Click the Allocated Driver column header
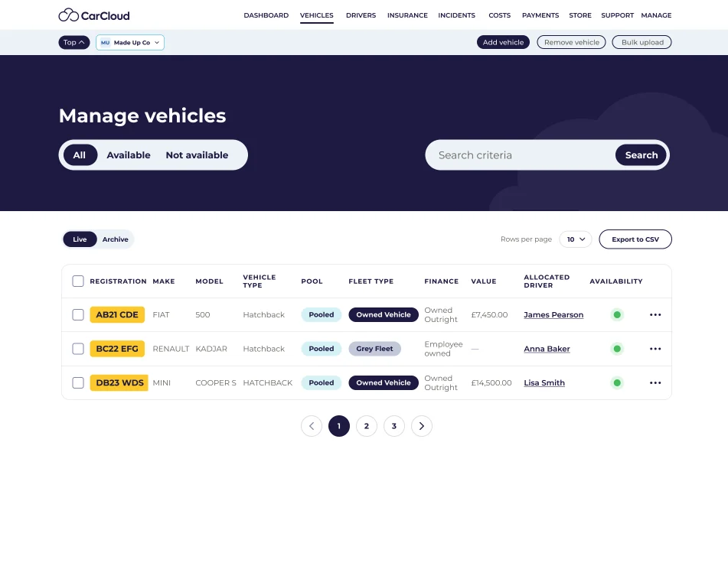This screenshot has height=579, width=728. click(x=547, y=281)
